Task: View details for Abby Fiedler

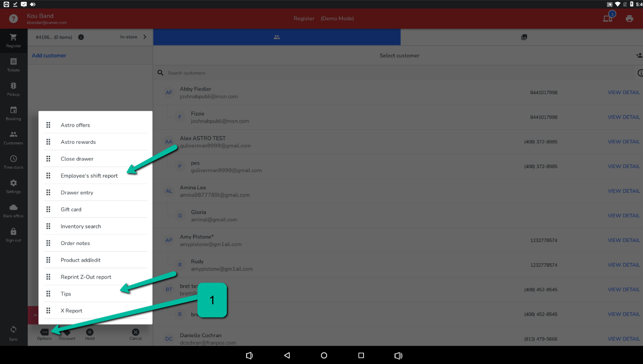Action: [x=623, y=93]
